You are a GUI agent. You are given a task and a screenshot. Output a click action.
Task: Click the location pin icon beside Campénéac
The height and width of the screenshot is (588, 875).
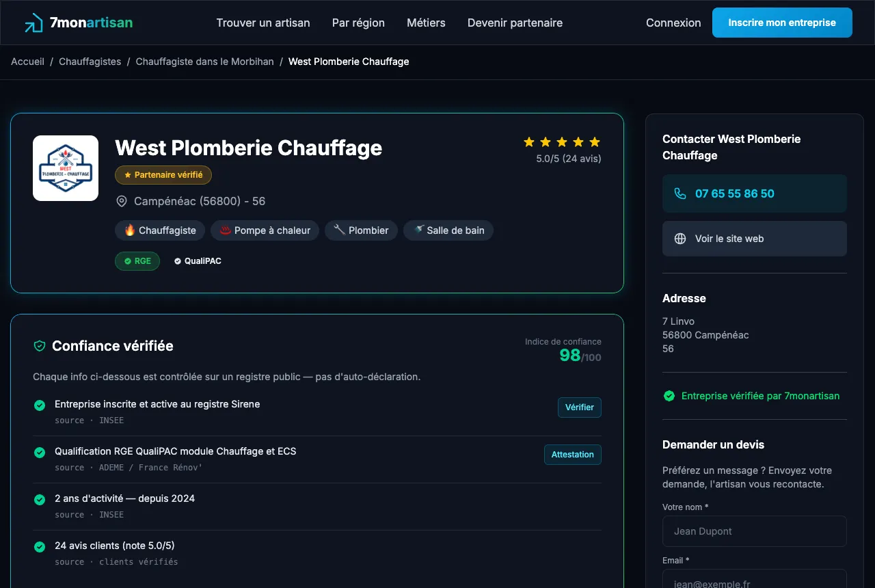click(x=122, y=201)
